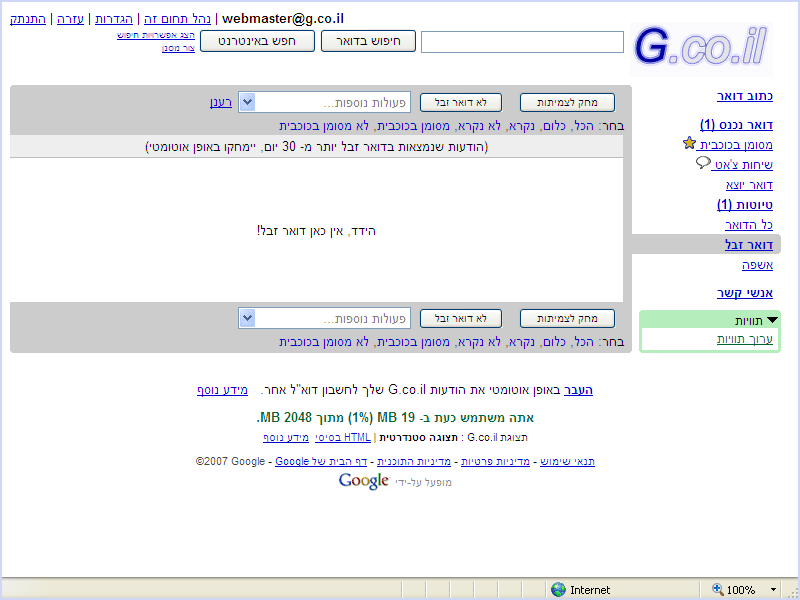Select לא מסומן בכוכבית in the bottom select row
This screenshot has height=600, width=800.
click(324, 342)
